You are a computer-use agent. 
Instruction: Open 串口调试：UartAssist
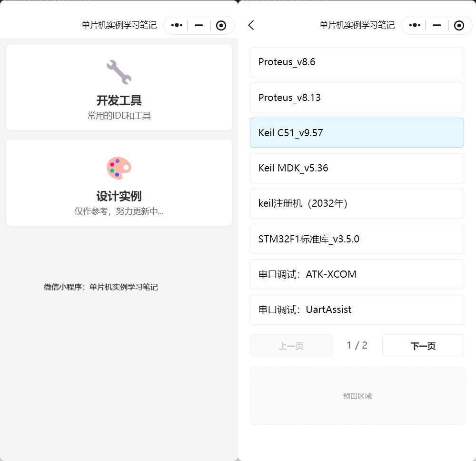tap(357, 310)
